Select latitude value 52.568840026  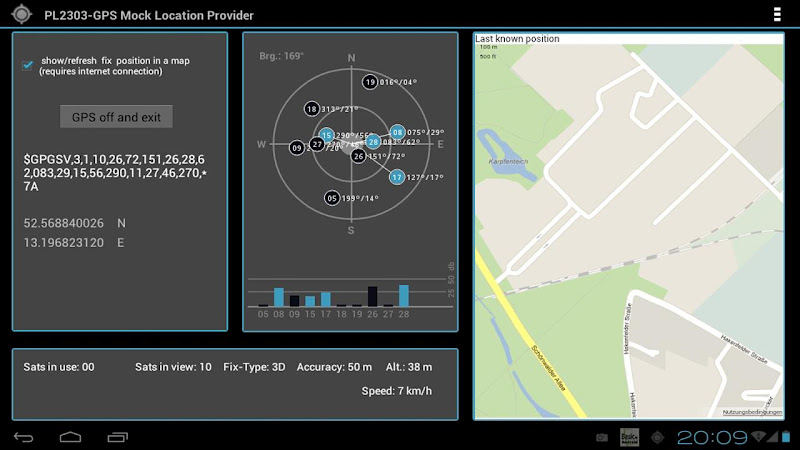pos(63,223)
